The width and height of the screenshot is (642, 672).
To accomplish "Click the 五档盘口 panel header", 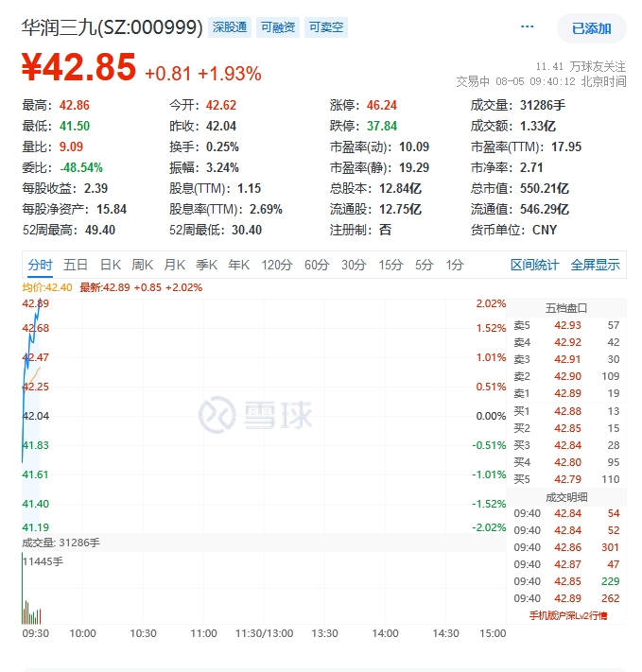I will tap(566, 308).
